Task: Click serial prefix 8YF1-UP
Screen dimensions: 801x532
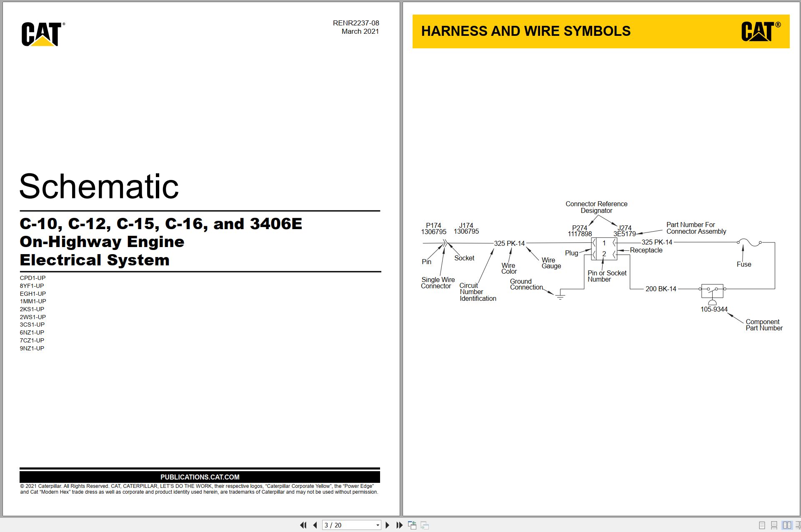Action: pos(32,286)
